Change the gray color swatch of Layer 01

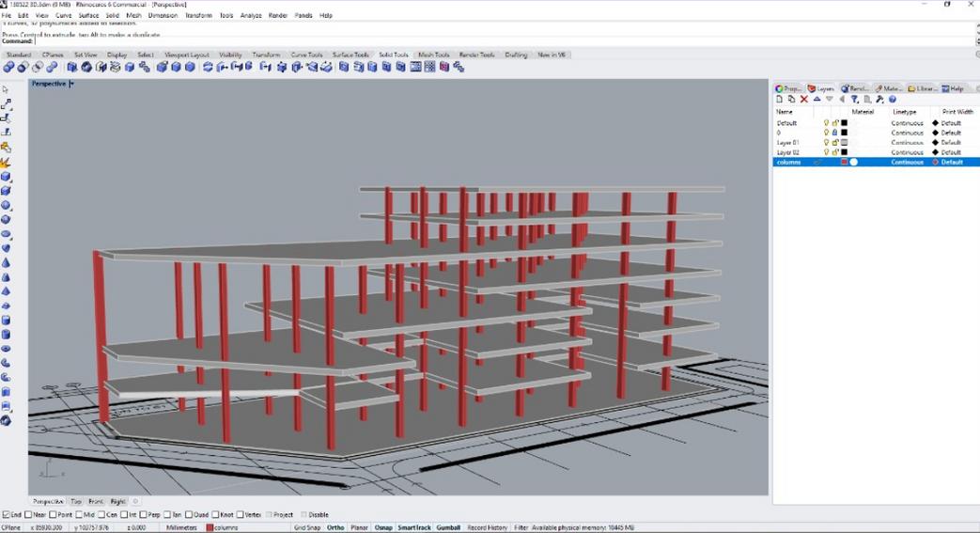point(844,143)
